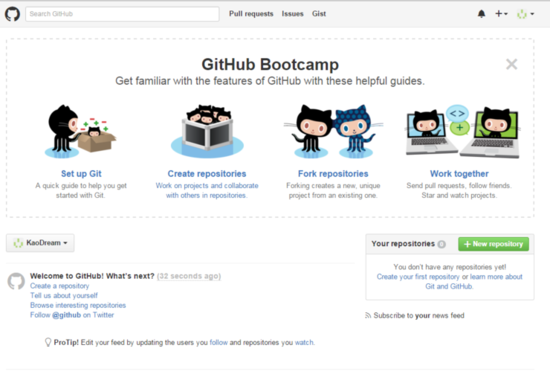Open the Create repositories guide link

[x=207, y=174]
